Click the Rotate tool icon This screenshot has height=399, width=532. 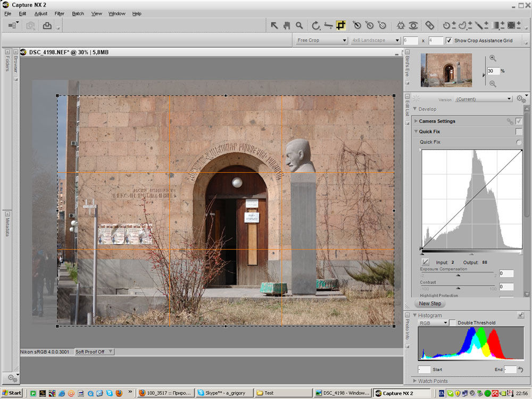pos(315,25)
